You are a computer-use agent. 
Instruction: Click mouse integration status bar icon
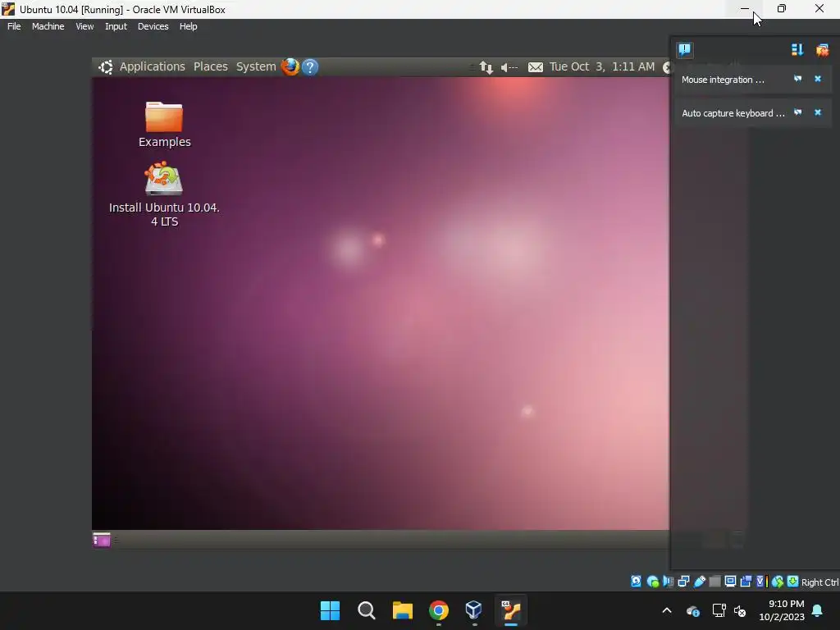point(778,582)
